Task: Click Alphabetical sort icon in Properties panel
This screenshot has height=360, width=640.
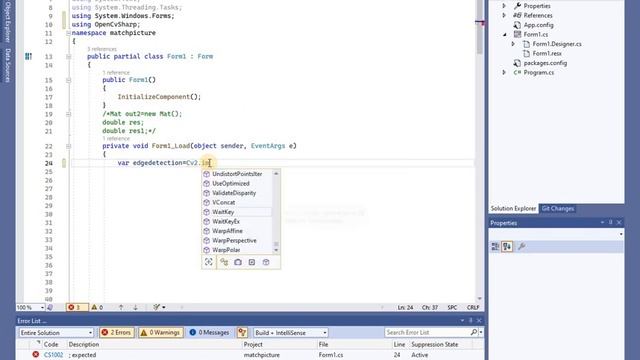Action: [507, 247]
